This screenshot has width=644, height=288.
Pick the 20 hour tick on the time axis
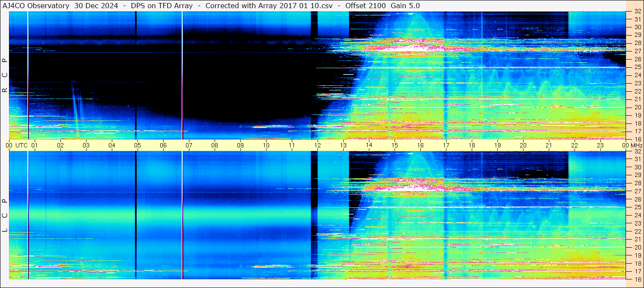[523, 145]
